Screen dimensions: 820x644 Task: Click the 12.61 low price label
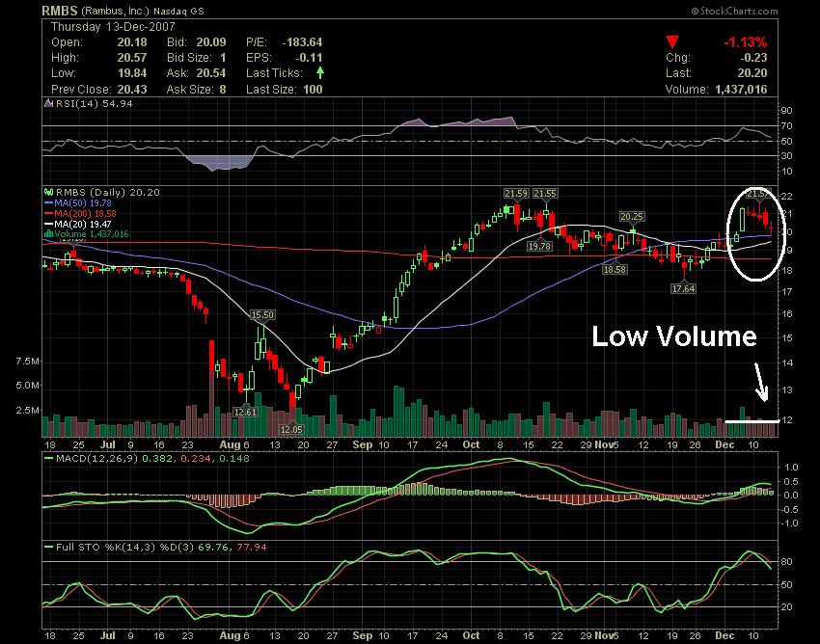(x=245, y=412)
